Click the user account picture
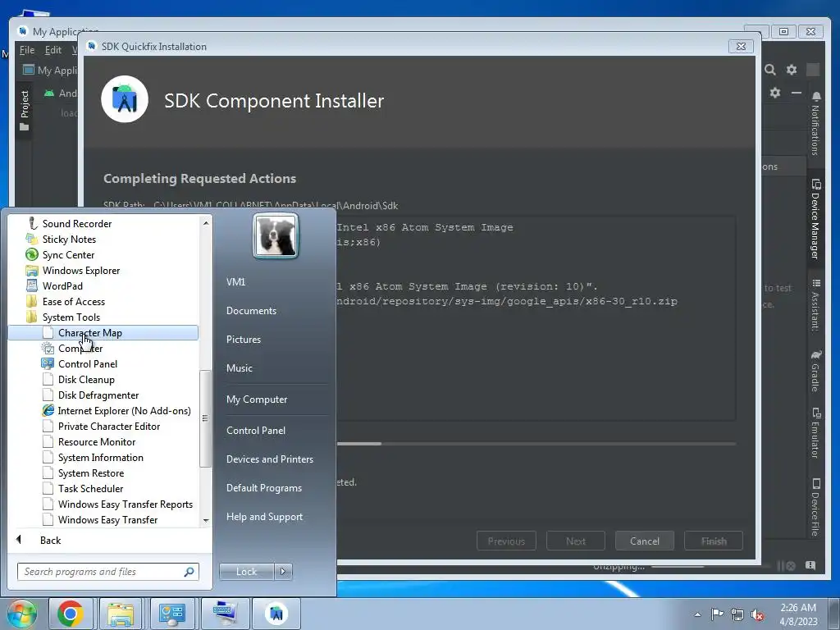This screenshot has height=630, width=840. click(x=276, y=235)
